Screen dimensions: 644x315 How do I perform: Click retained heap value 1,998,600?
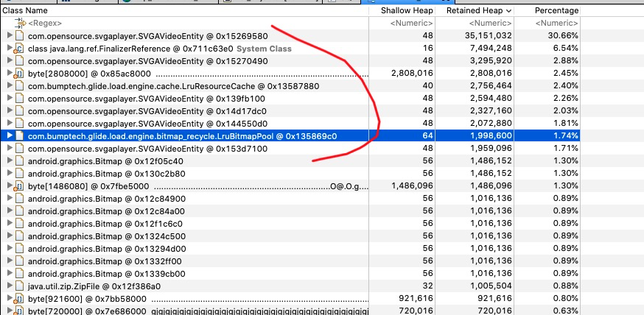click(x=491, y=135)
